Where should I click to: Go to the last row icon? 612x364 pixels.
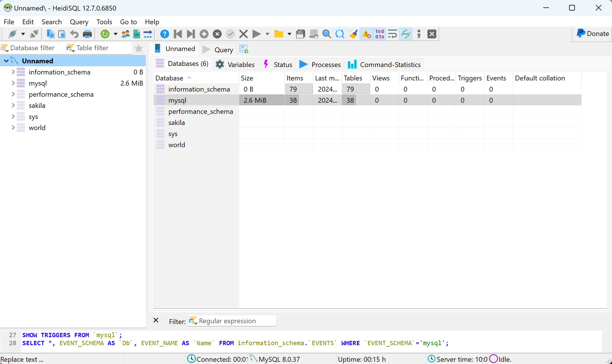click(x=191, y=34)
